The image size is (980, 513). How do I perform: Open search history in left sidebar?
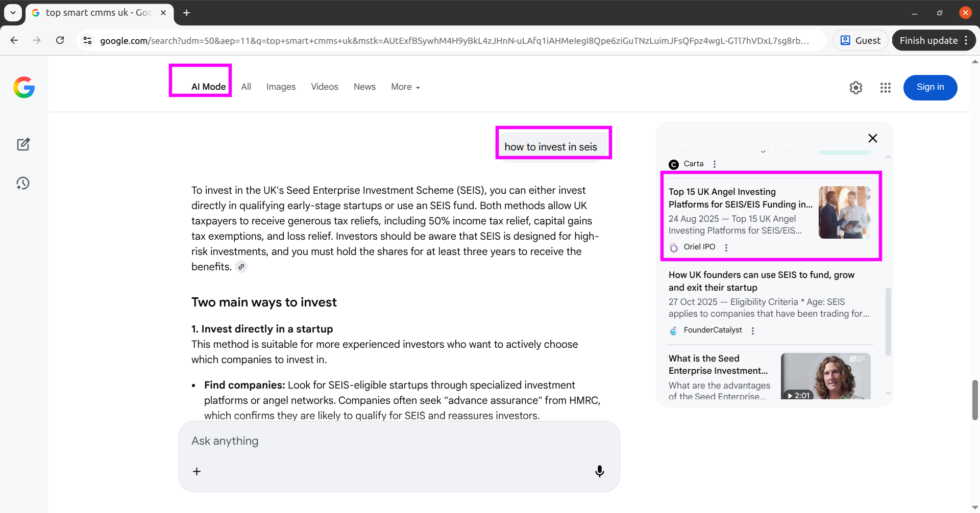click(x=23, y=183)
